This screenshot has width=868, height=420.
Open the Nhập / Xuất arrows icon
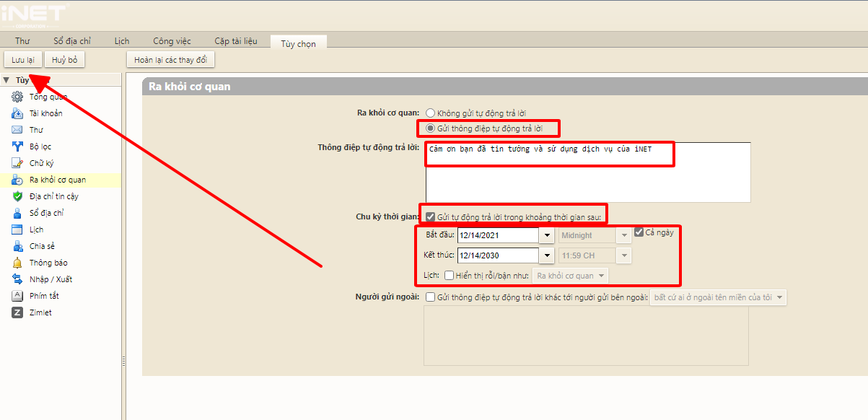pos(17,279)
